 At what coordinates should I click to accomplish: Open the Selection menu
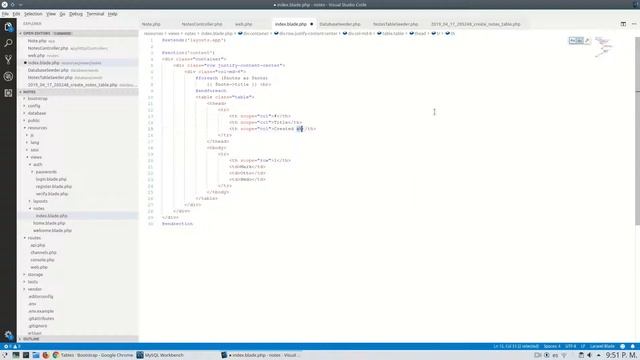(33, 14)
